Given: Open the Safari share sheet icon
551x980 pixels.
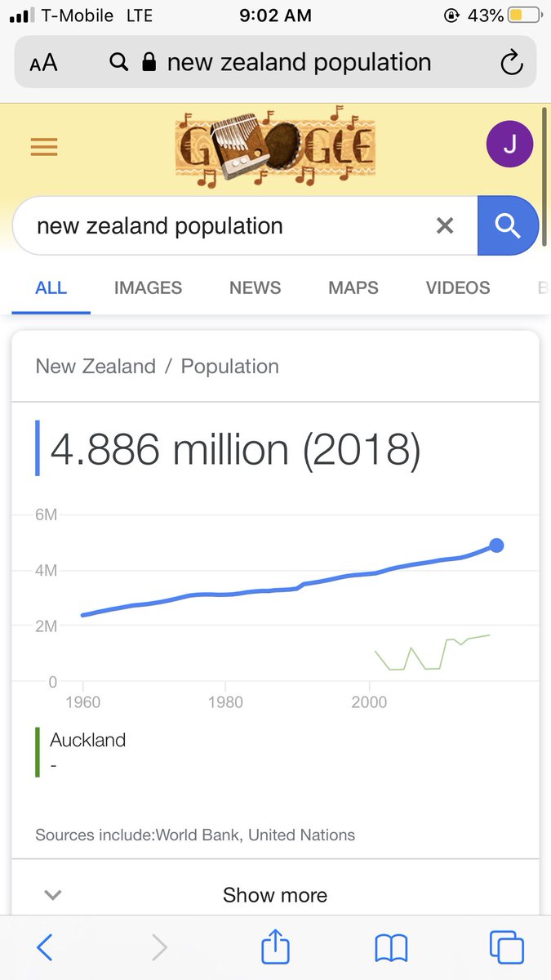Looking at the screenshot, I should 275,946.
